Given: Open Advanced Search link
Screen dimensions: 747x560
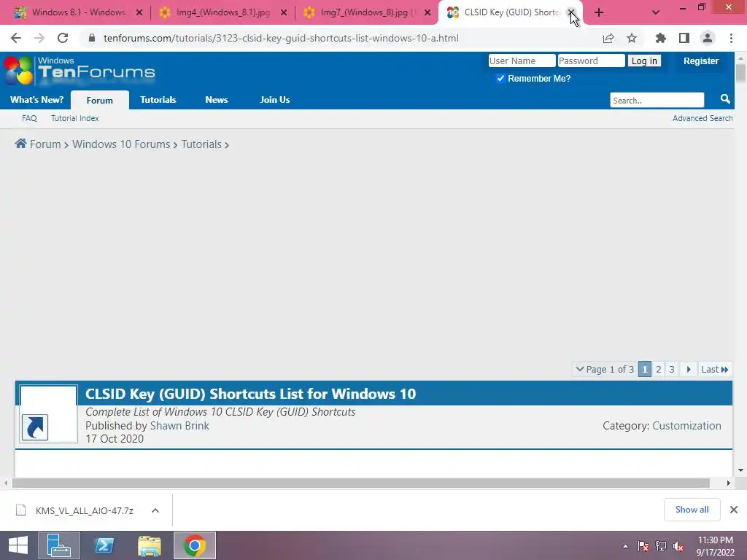Looking at the screenshot, I should [x=703, y=118].
